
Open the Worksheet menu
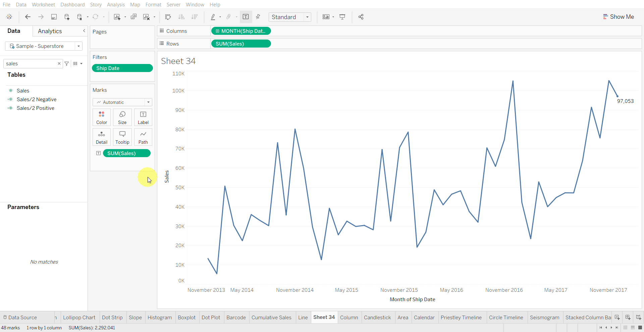click(x=43, y=4)
